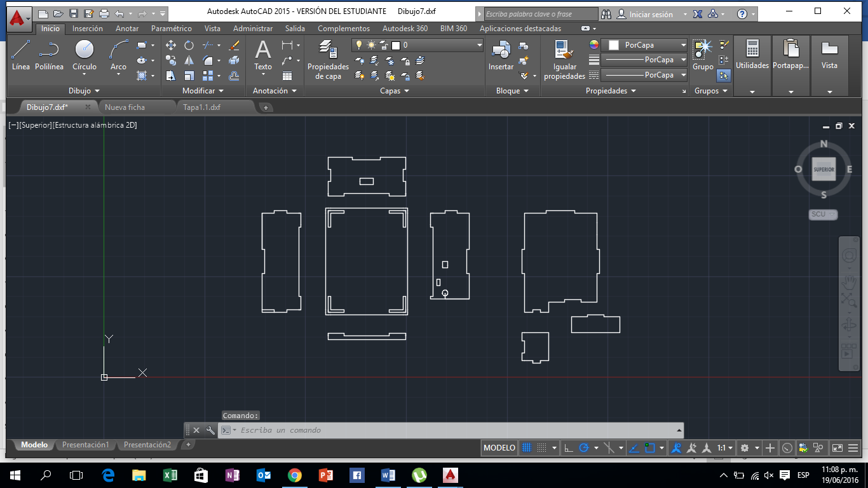Select the Polilínea tool
The image size is (868, 488).
pyautogui.click(x=49, y=55)
